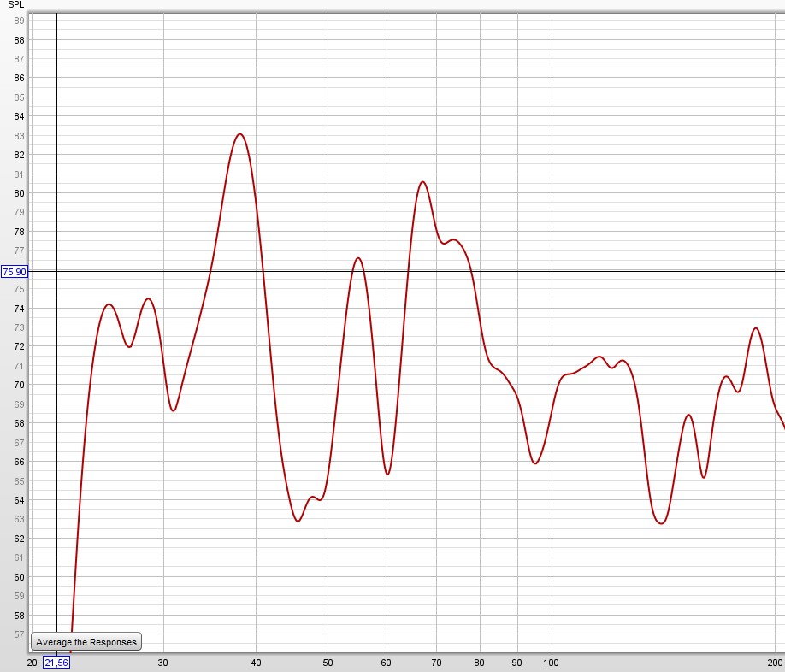Click the tallest curve peak near 38 Hz
This screenshot has height=672, width=785.
pos(240,134)
